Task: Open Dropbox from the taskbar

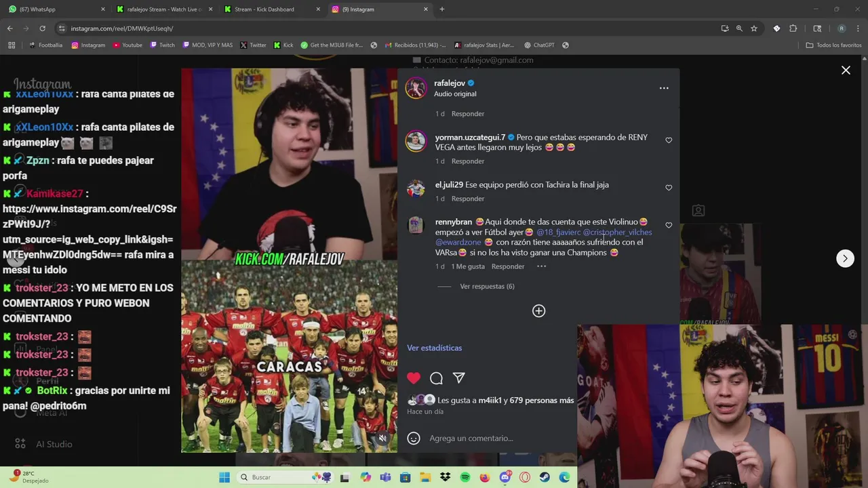Action: pyautogui.click(x=445, y=477)
